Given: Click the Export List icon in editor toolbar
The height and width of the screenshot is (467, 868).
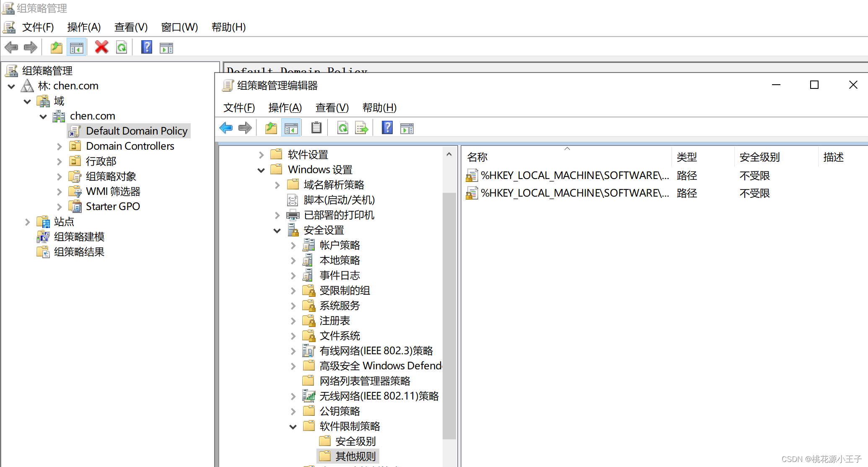Looking at the screenshot, I should pyautogui.click(x=361, y=128).
